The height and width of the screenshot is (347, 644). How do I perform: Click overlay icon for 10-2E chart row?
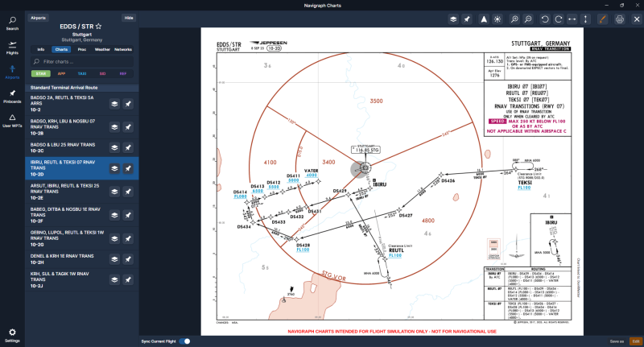click(x=114, y=192)
